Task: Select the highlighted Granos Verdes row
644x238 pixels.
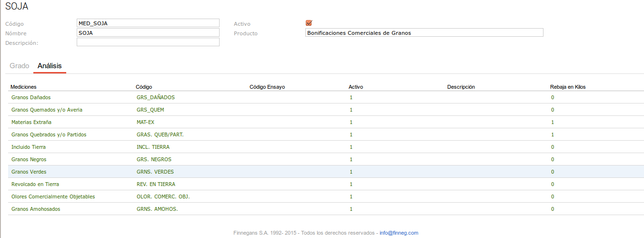Action: pyautogui.click(x=29, y=172)
